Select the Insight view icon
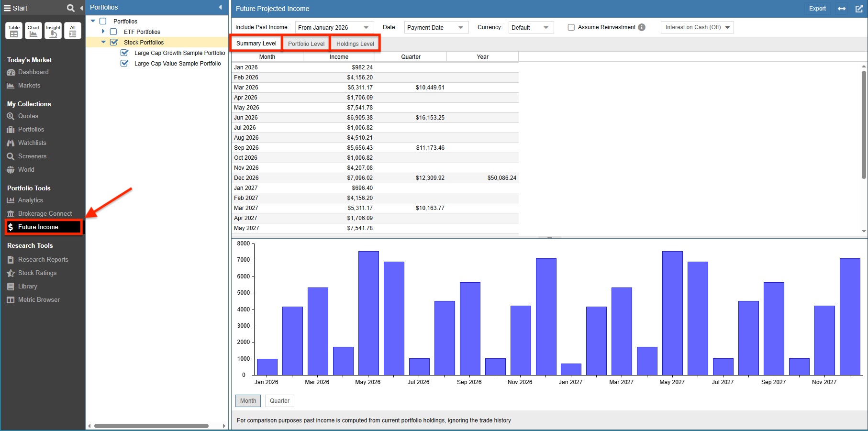This screenshot has width=868, height=431. (53, 31)
